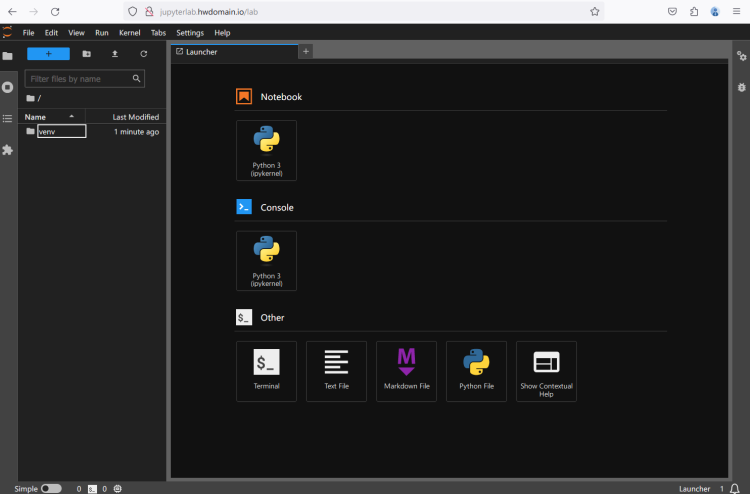Open the Help menu
This screenshot has height=494, width=750.
click(222, 33)
